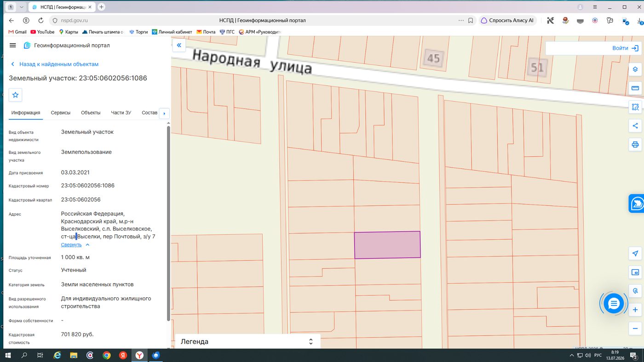This screenshot has width=644, height=362.
Task: Click cadastral number 23:05:0602056:1086 value
Action: point(88,186)
